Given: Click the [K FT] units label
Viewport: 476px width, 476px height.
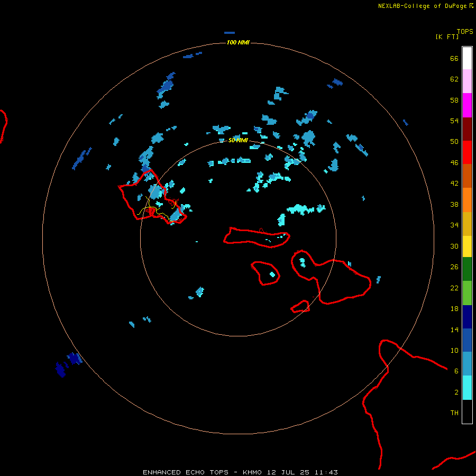Looking at the screenshot, I should pos(447,36).
